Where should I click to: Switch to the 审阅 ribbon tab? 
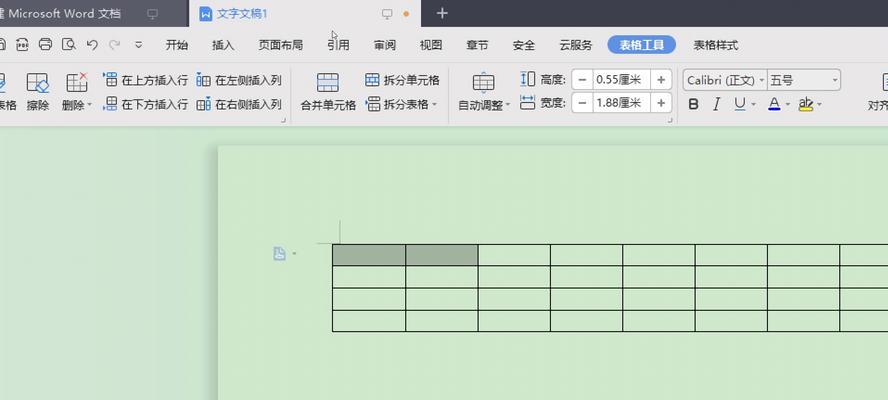[x=385, y=45]
